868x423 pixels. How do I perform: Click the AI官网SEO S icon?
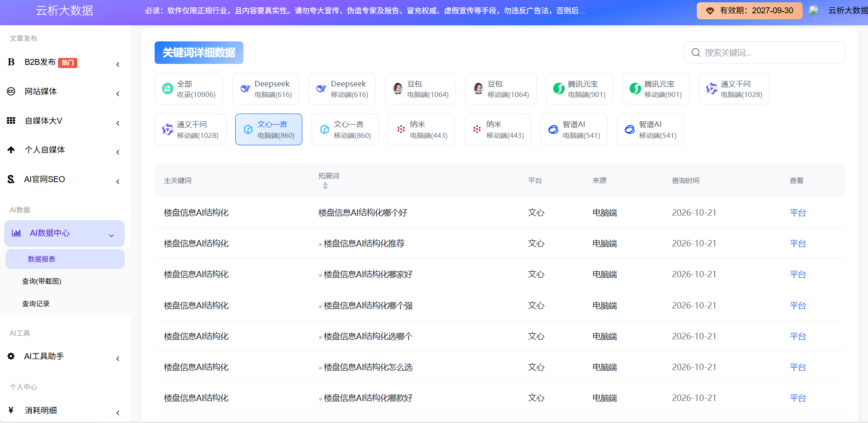(11, 179)
